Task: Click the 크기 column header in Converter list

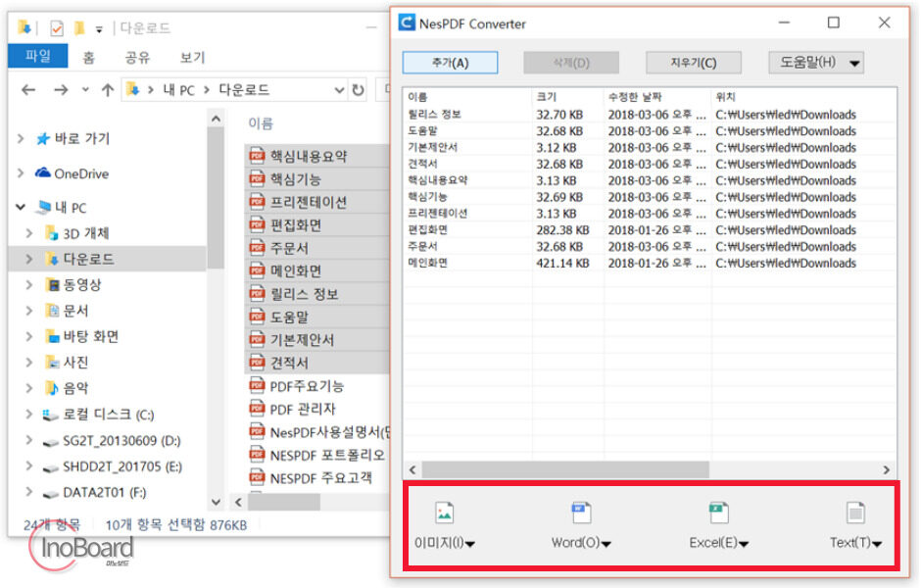Action: (547, 97)
